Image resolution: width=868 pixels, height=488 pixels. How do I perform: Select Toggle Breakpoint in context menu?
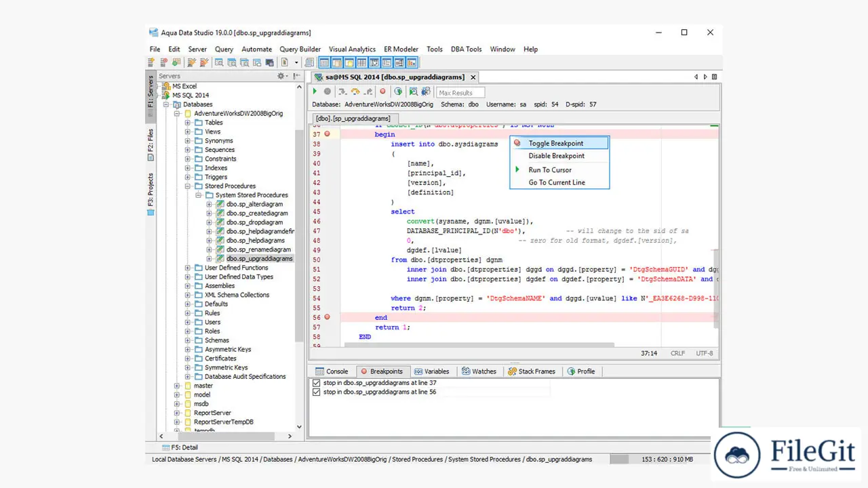point(559,143)
